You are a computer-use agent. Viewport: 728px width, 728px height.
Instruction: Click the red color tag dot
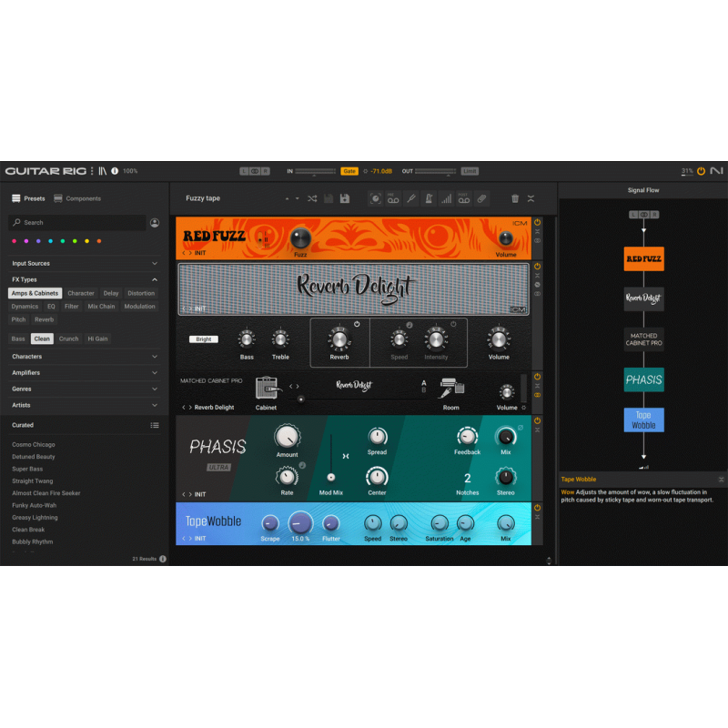pos(14,241)
